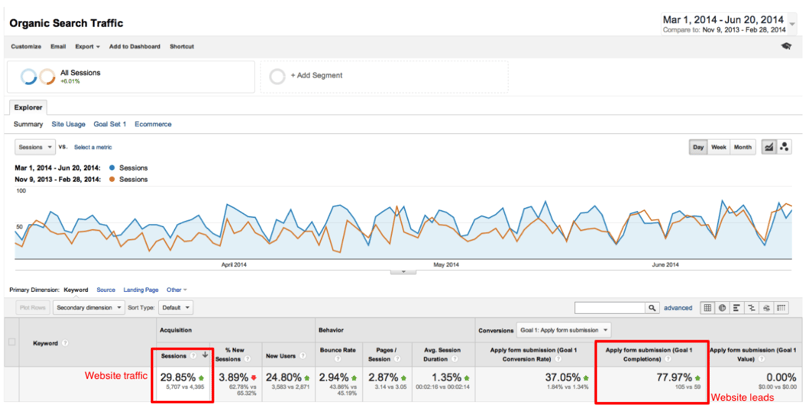Viewport: 810px width, 412px height.
Task: Switch to the Site Usage sub-tab
Action: (68, 124)
